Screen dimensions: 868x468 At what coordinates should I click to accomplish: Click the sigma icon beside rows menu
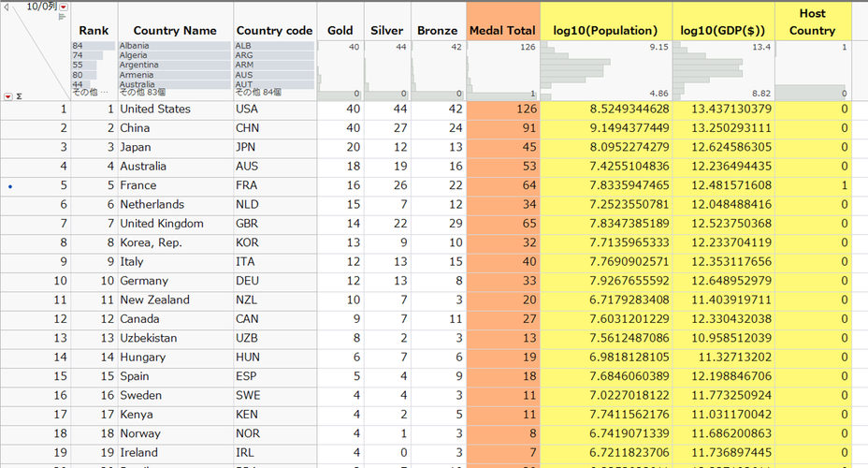(20, 95)
